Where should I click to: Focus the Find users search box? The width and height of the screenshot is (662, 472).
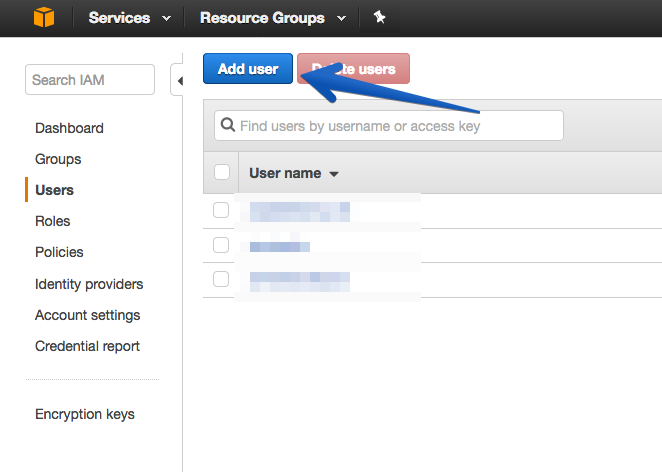click(389, 125)
